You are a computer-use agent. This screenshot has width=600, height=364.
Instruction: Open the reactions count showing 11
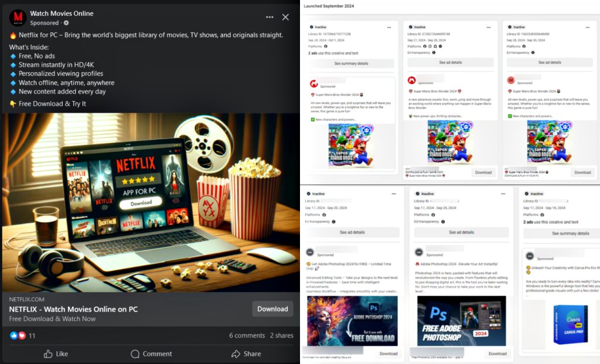point(32,336)
